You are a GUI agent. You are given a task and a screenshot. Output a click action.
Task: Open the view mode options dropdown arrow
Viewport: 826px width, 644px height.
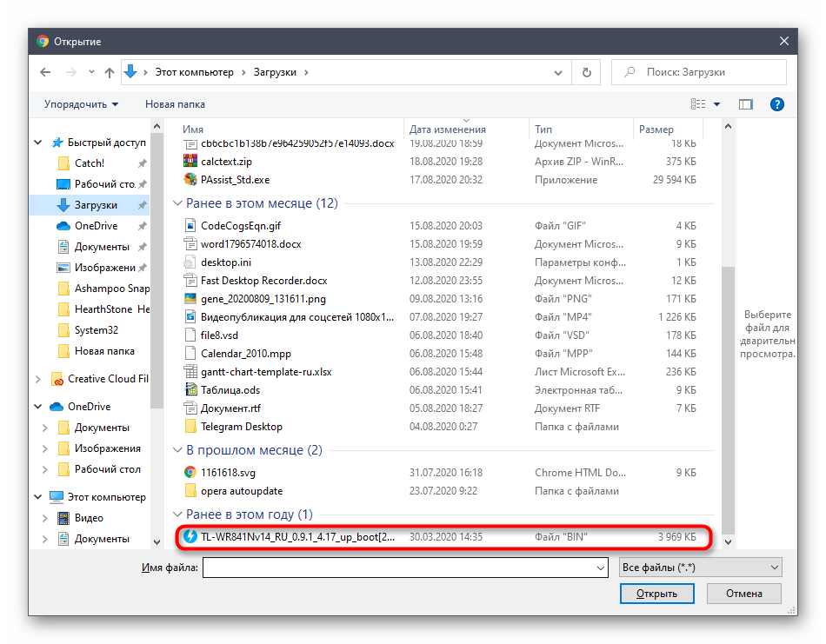pos(716,104)
